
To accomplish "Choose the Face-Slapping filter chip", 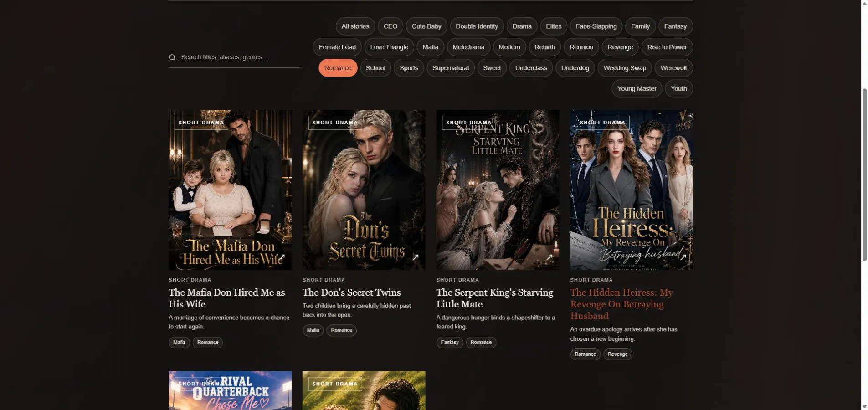I will pos(596,26).
